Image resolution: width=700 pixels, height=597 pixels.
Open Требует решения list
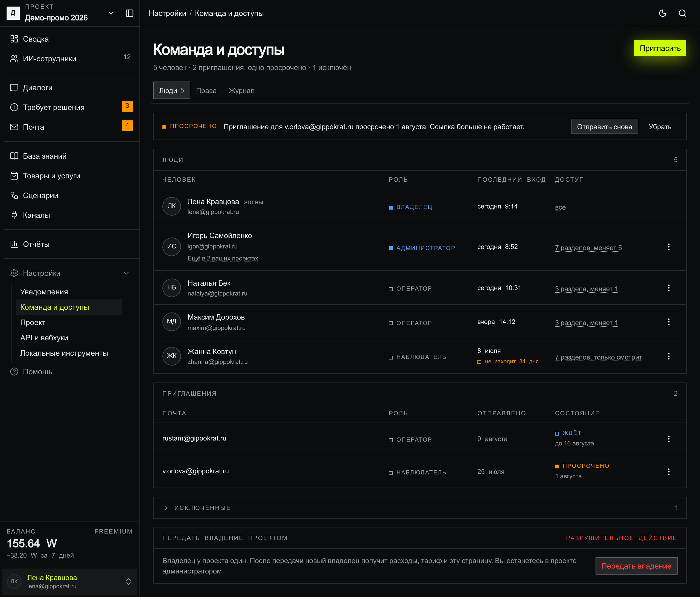[70, 107]
